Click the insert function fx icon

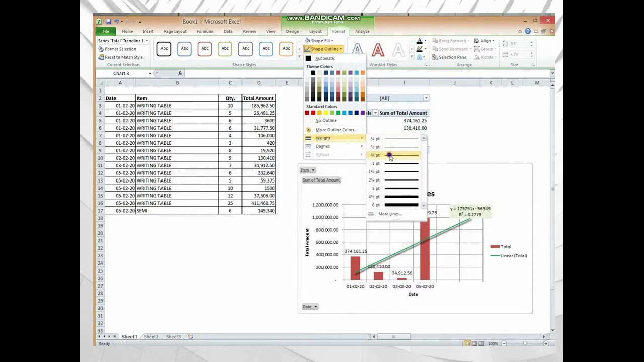180,73
